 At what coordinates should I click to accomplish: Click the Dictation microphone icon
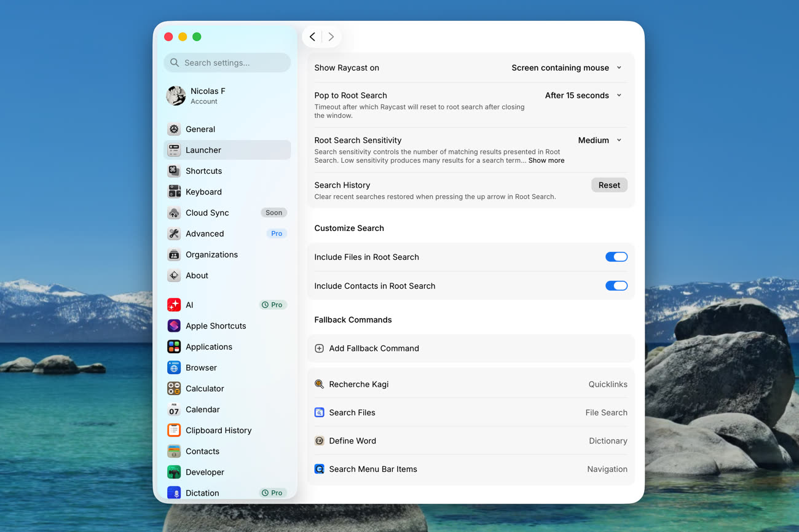[174, 493]
